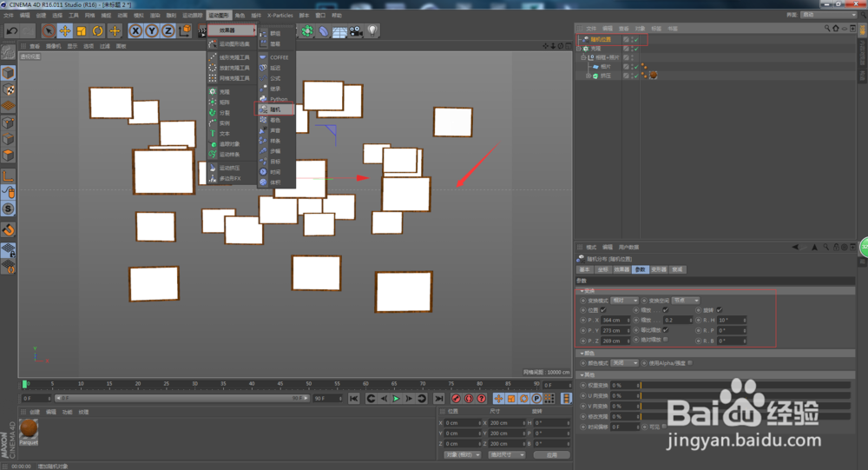Expand the 挤压 object node

tap(588, 76)
